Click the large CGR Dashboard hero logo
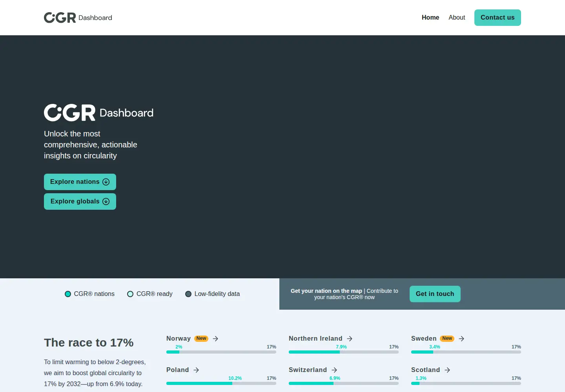This screenshot has height=392, width=565. click(x=98, y=113)
